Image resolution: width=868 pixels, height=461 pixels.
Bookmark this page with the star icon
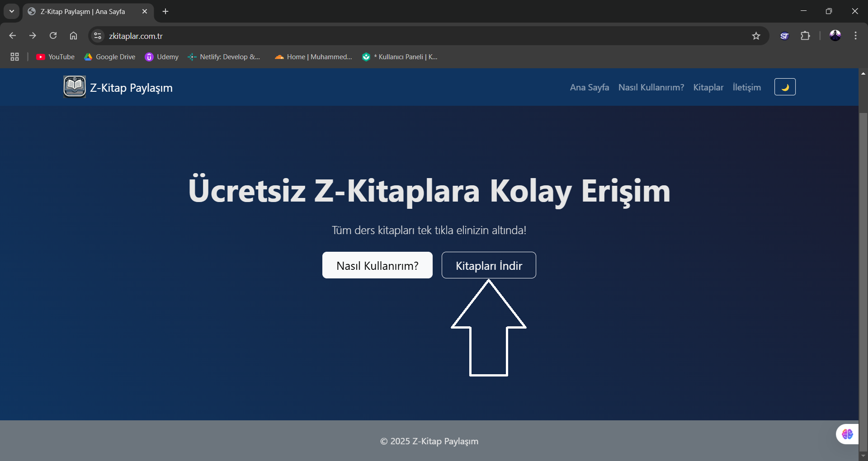point(756,36)
